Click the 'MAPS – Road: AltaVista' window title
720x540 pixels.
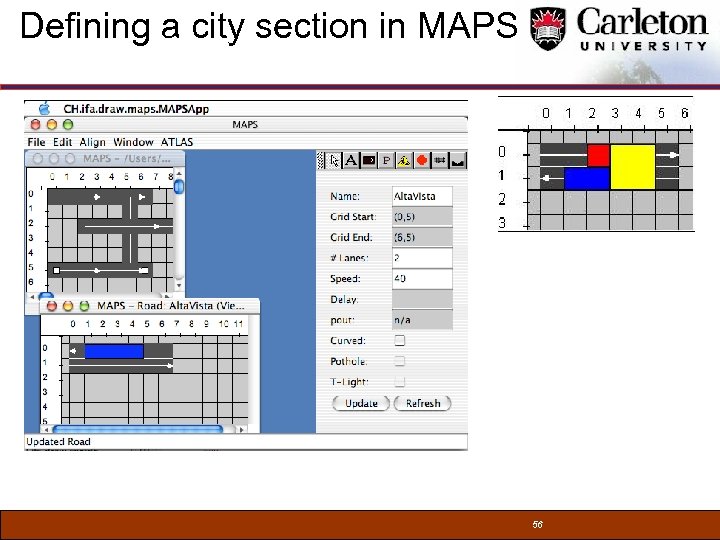(170, 306)
